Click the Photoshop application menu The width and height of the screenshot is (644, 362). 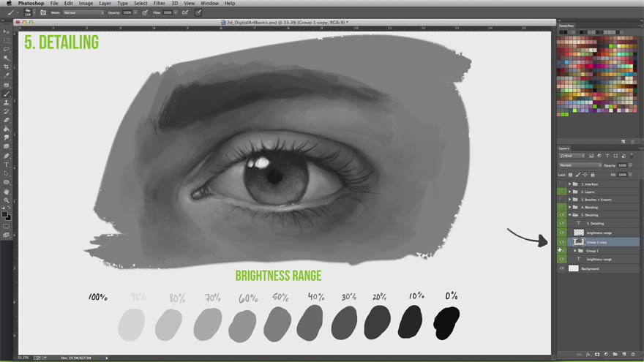pyautogui.click(x=31, y=3)
